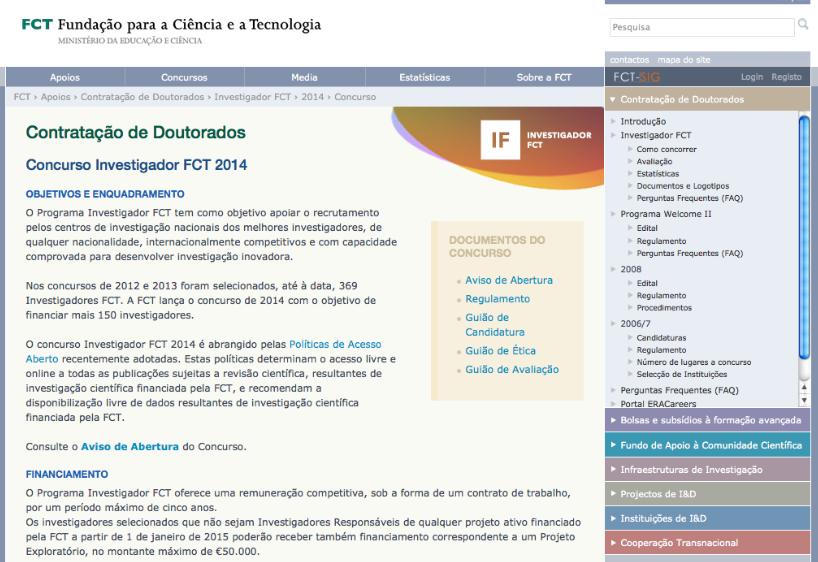Image resolution: width=818 pixels, height=562 pixels.
Task: Click sidebar scroll up arrow
Action: pos(804,387)
